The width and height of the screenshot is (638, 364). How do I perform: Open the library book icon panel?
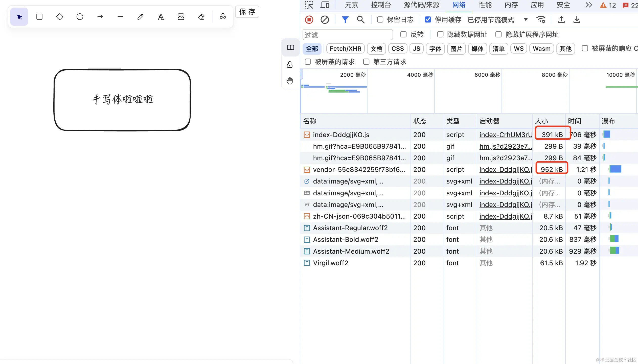pos(291,47)
